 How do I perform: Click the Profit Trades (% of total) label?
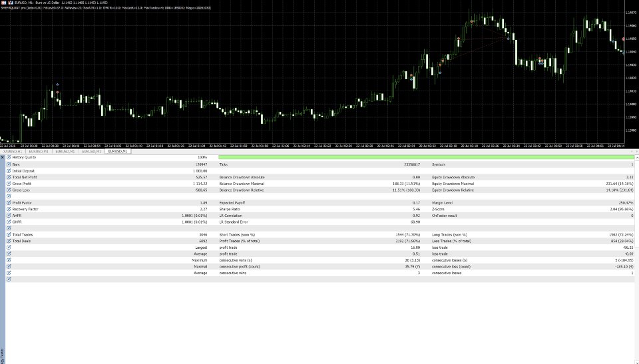[240, 241]
